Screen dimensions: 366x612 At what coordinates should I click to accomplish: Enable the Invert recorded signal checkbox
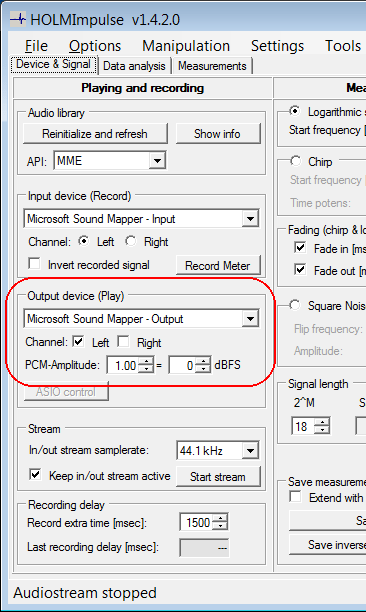(35, 263)
